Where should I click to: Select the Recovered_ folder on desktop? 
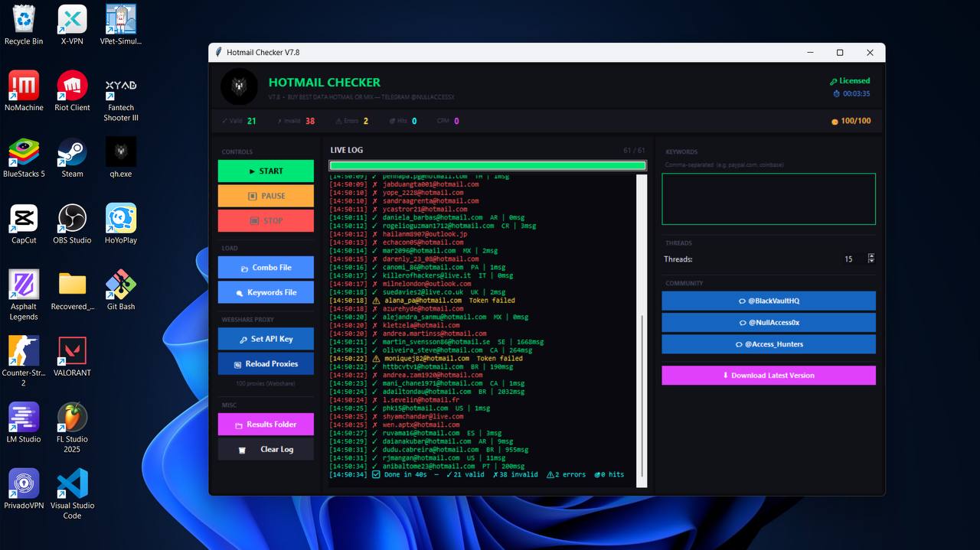(x=72, y=291)
